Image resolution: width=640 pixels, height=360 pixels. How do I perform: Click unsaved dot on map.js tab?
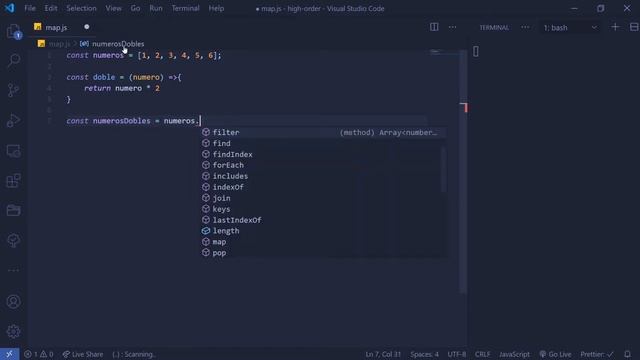pos(87,27)
